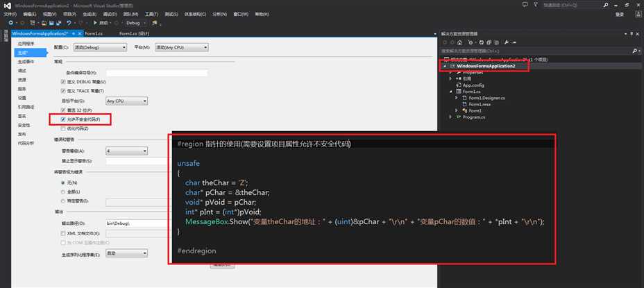
Task: Click the Quick Launch search magnifier
Action: point(606,5)
